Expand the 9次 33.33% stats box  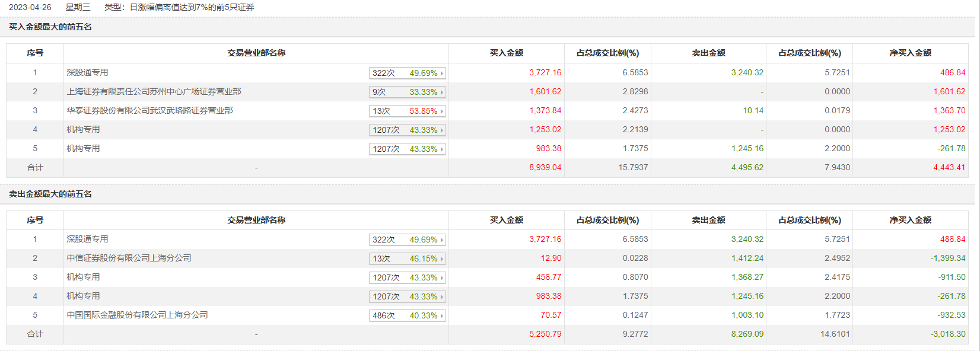coord(407,92)
